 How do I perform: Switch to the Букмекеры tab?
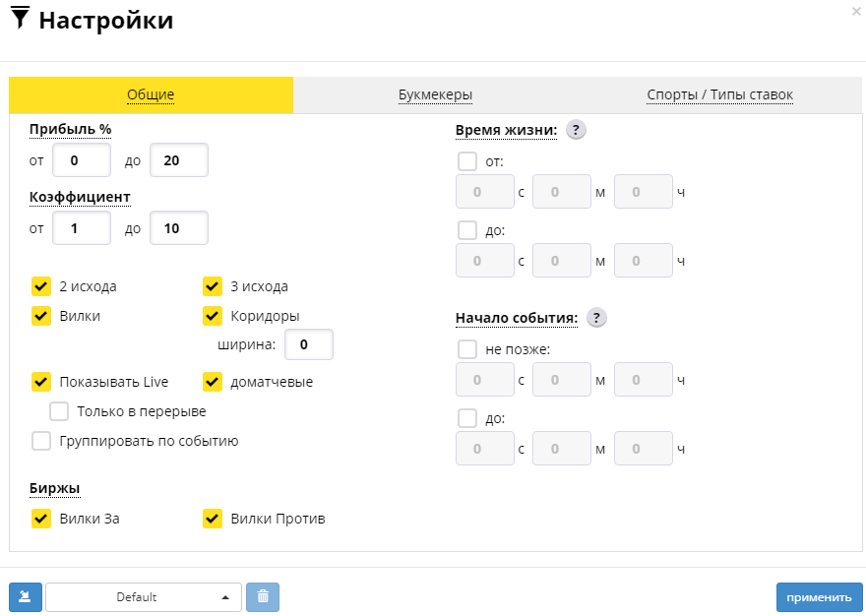coord(435,95)
